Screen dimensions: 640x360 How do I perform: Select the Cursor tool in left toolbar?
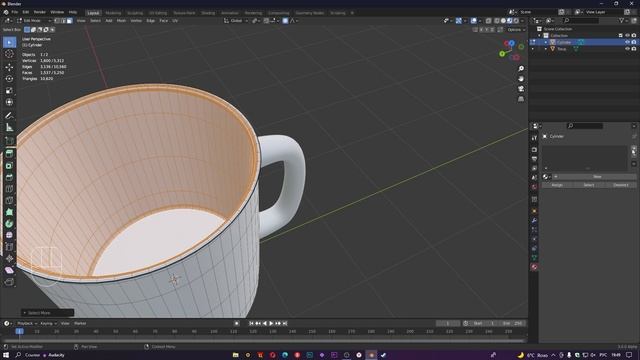9,54
